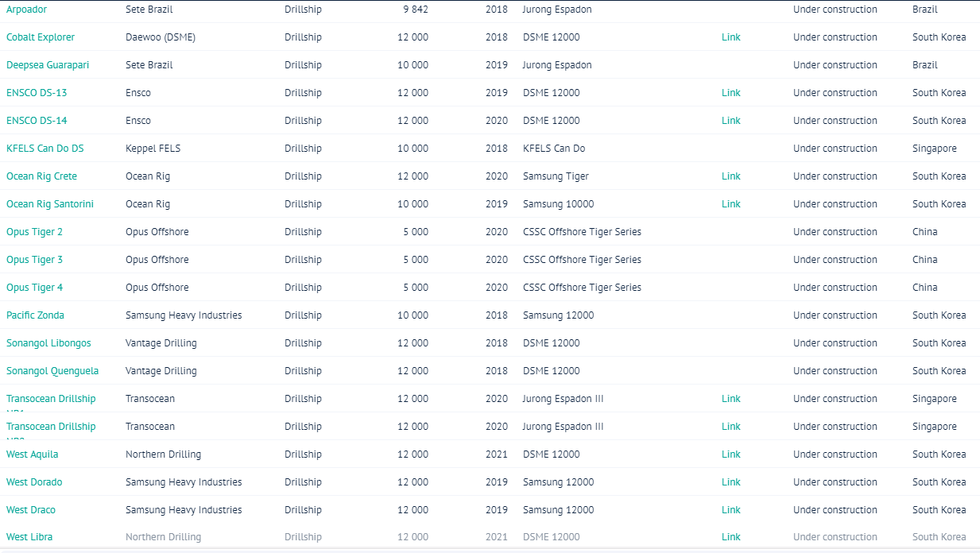Click the Deepsea Guarapari rig name
The image size is (980, 553).
point(48,65)
